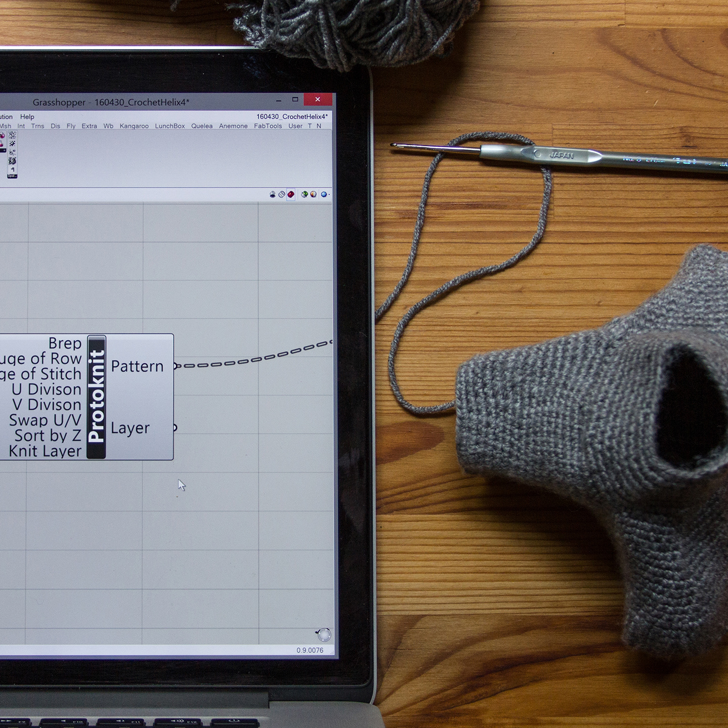The height and width of the screenshot is (728, 728).
Task: Click the second icon in component panel
Action: tap(13, 144)
